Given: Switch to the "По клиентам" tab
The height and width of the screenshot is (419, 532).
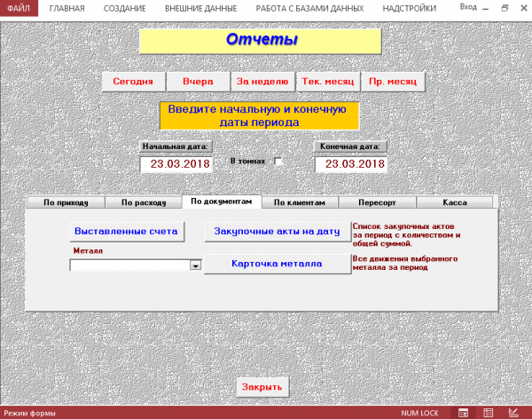Looking at the screenshot, I should pos(300,202).
